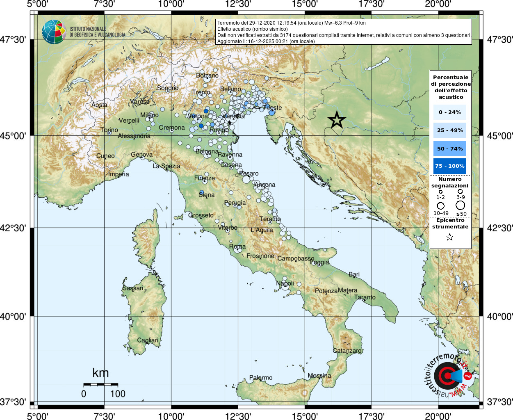Click the Taranto city label
513x420 pixels.
point(365,297)
